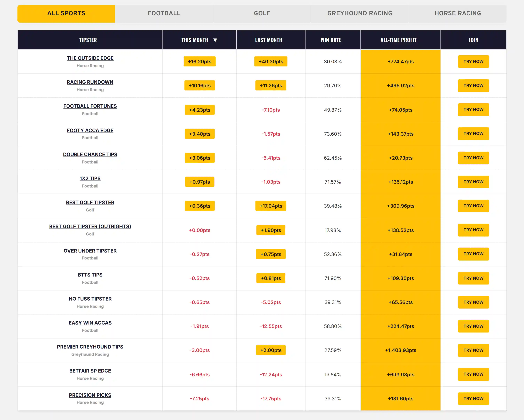Click Try Now for Easy Win Accas
The image size is (524, 420).
473,326
